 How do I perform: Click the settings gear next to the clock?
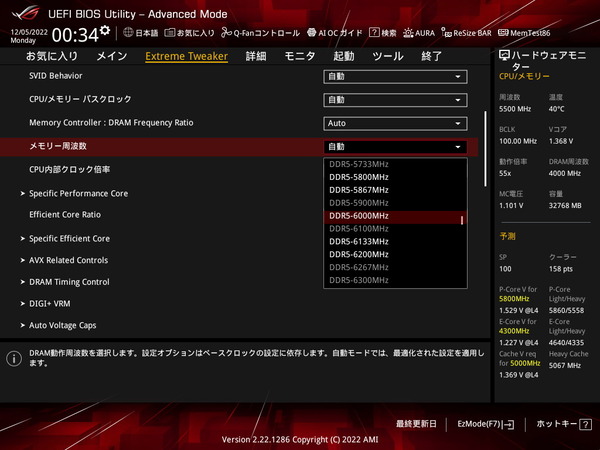click(x=105, y=30)
